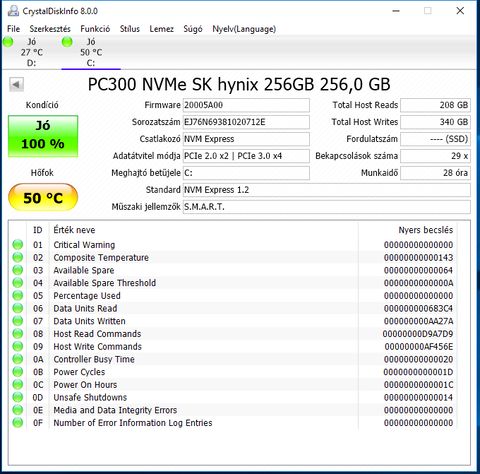Image resolution: width=480 pixels, height=474 pixels.
Task: Click the ID column header
Action: click(38, 230)
